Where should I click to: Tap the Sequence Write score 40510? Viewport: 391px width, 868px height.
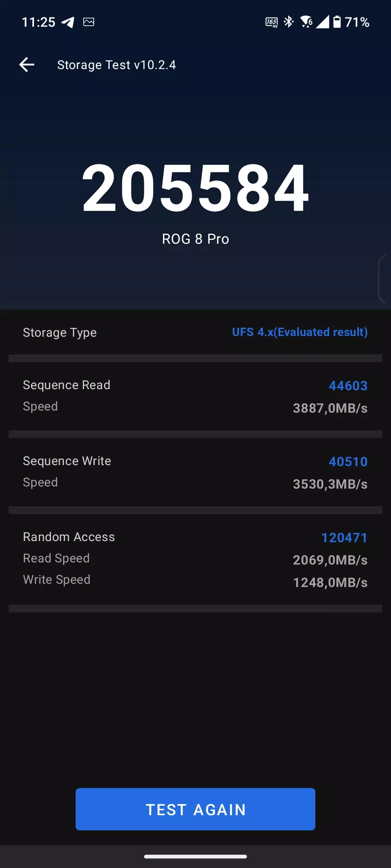(x=348, y=462)
